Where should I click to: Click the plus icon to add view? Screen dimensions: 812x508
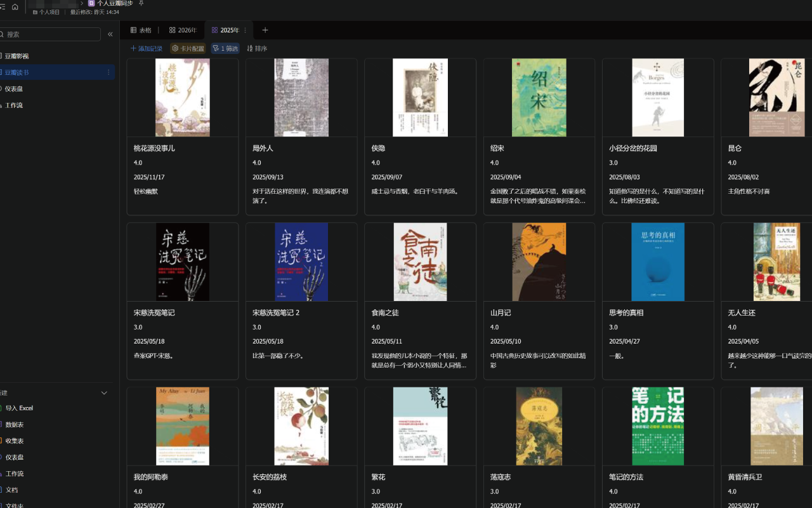(x=265, y=30)
